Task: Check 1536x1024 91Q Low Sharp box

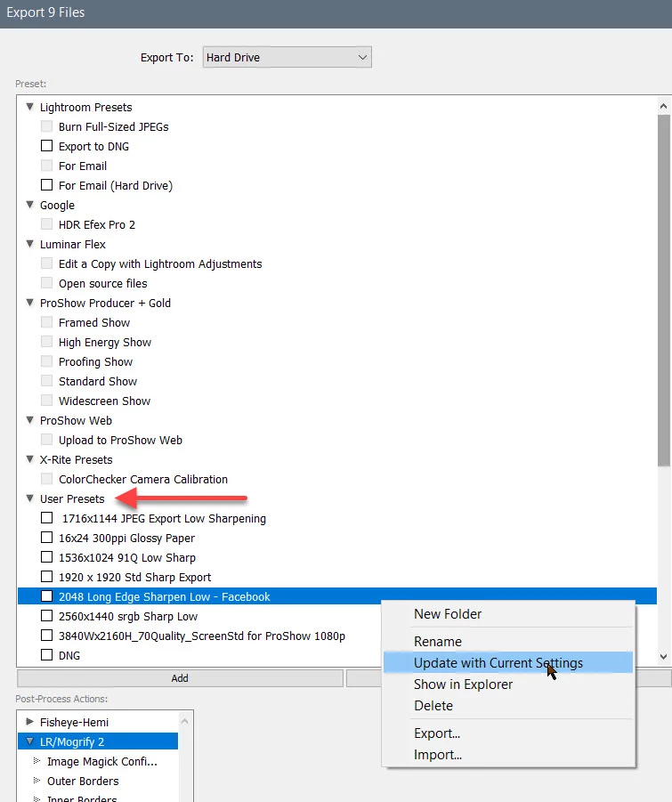Action: point(46,557)
